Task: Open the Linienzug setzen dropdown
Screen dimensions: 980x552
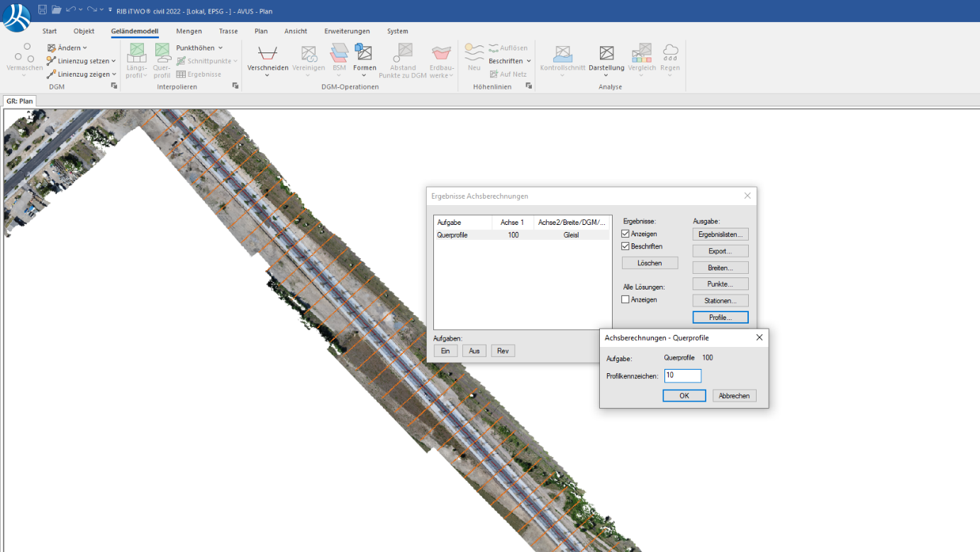Action: tap(82, 61)
